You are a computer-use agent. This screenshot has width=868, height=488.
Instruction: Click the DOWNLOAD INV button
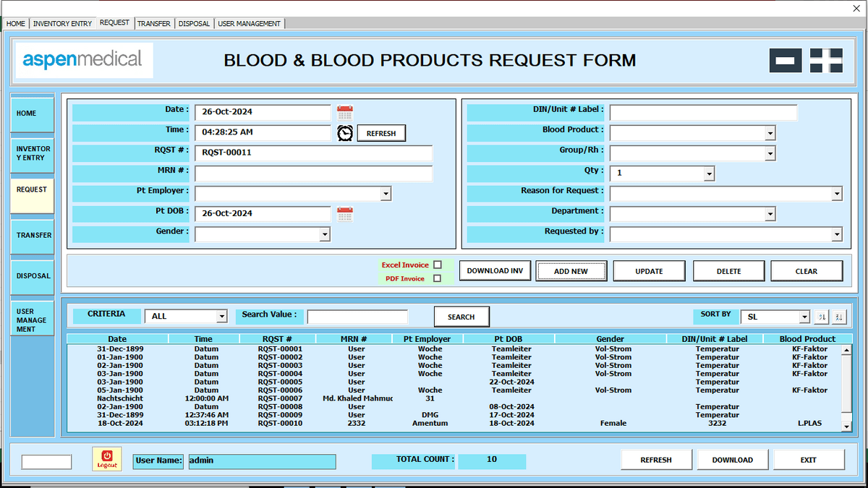495,271
